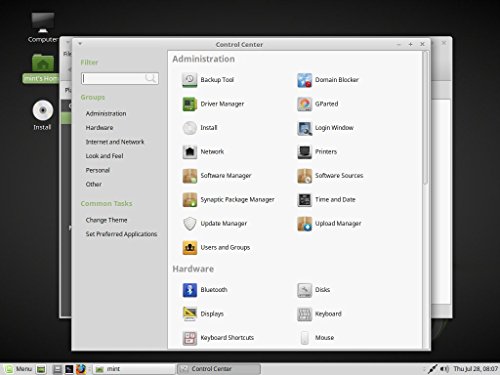Click the Computer desktop icon
Image resolution: width=500 pixels, height=375 pixels.
click(43, 23)
